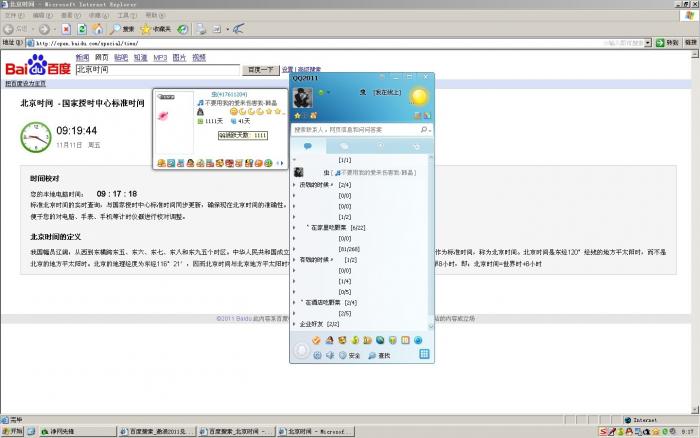
Task: Refresh the page with the green icon
Action: tap(82, 29)
